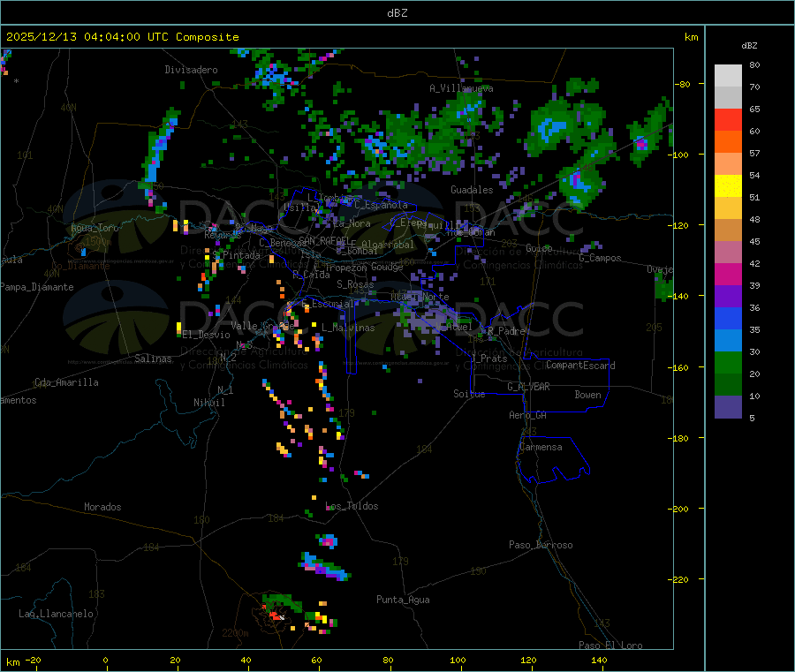Click the La_Nora place label
This screenshot has width=795, height=672.
[x=352, y=223]
